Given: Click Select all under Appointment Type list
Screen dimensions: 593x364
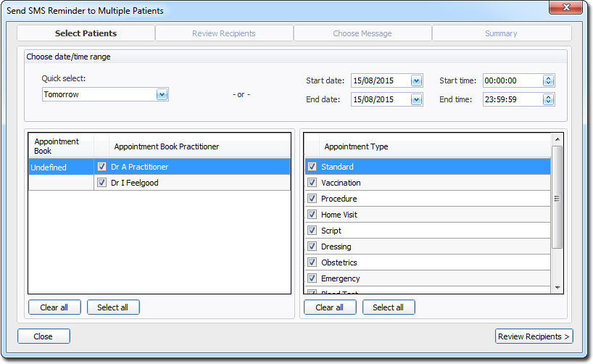Looking at the screenshot, I should coord(388,307).
